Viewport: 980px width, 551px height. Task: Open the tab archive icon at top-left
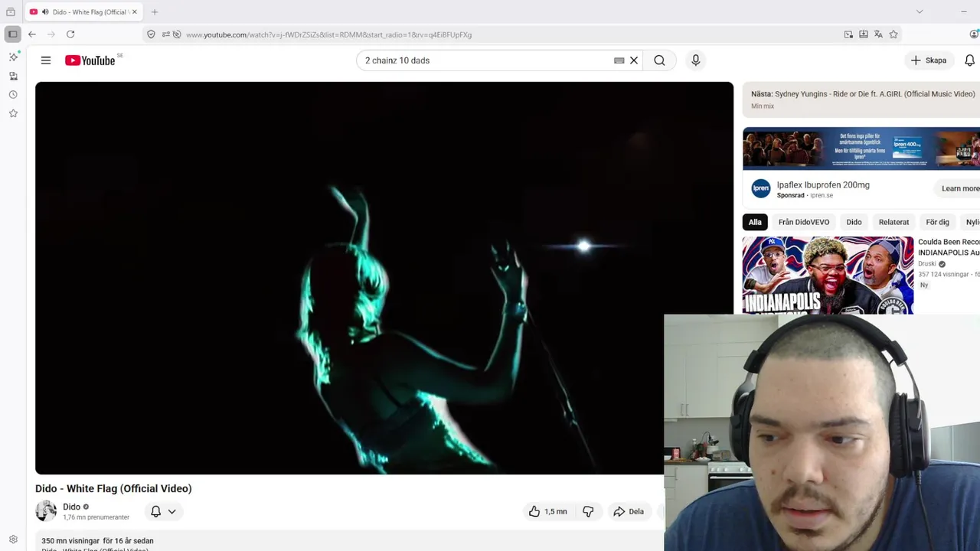click(x=11, y=11)
